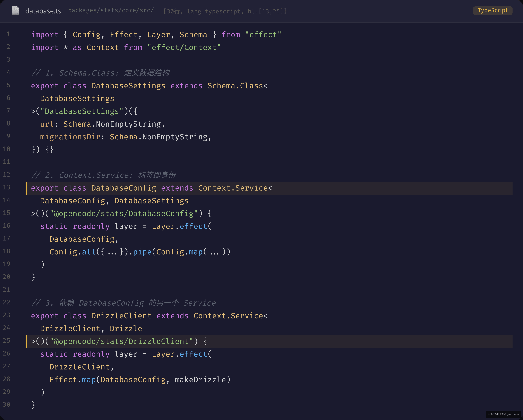Click line number 25 in the gutter
This screenshot has width=523, height=420.
point(7,341)
